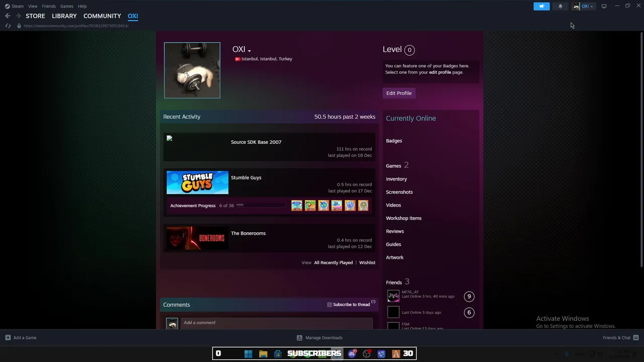Click the Add a comment field
The image size is (644, 362).
(277, 323)
